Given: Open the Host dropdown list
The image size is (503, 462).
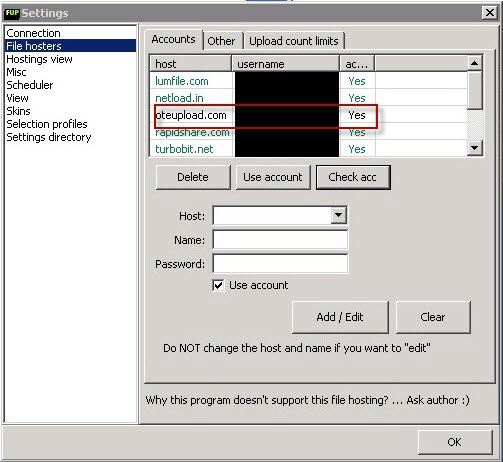Looking at the screenshot, I should tap(338, 215).
